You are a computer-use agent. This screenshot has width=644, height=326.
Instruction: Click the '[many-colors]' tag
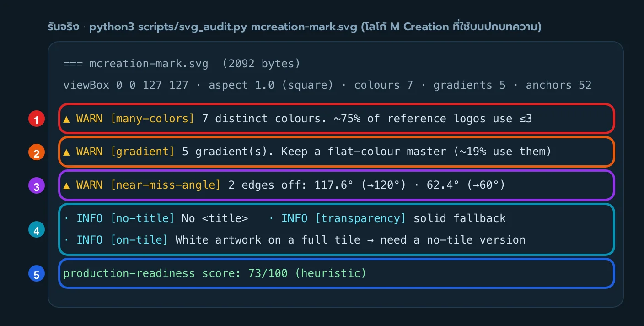[x=152, y=119]
